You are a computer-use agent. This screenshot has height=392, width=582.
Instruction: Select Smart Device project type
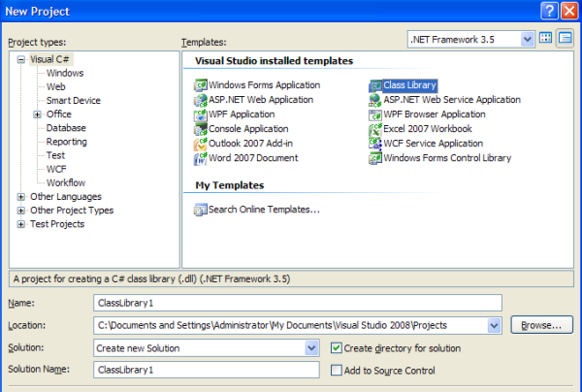coord(73,101)
